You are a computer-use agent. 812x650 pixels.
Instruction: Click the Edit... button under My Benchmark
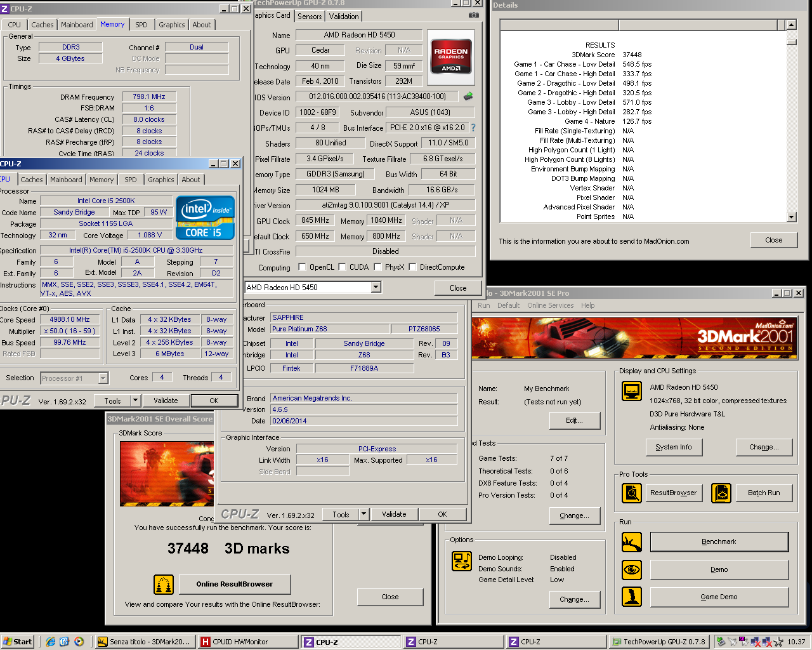click(x=575, y=420)
